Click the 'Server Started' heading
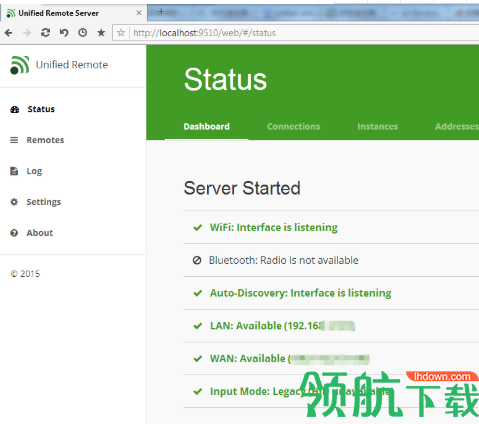 point(242,188)
